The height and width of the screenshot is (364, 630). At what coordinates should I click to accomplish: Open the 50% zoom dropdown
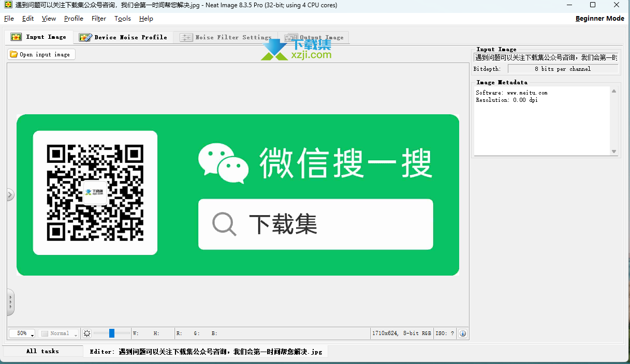22,333
